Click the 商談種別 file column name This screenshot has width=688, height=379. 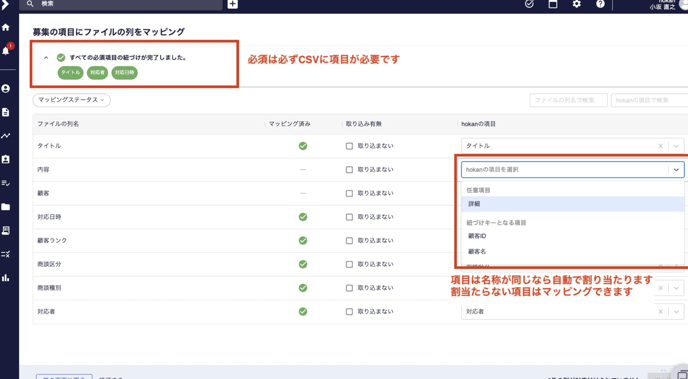pos(49,288)
